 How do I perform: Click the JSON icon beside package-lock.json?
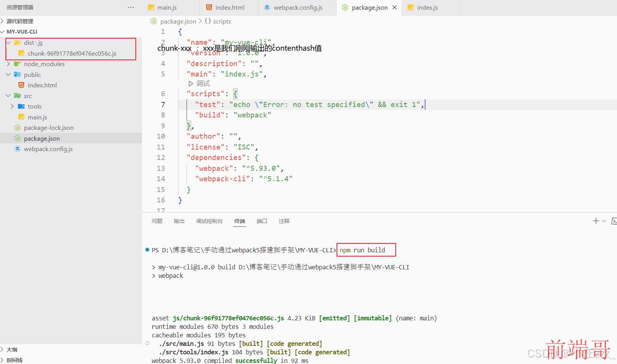[17, 128]
